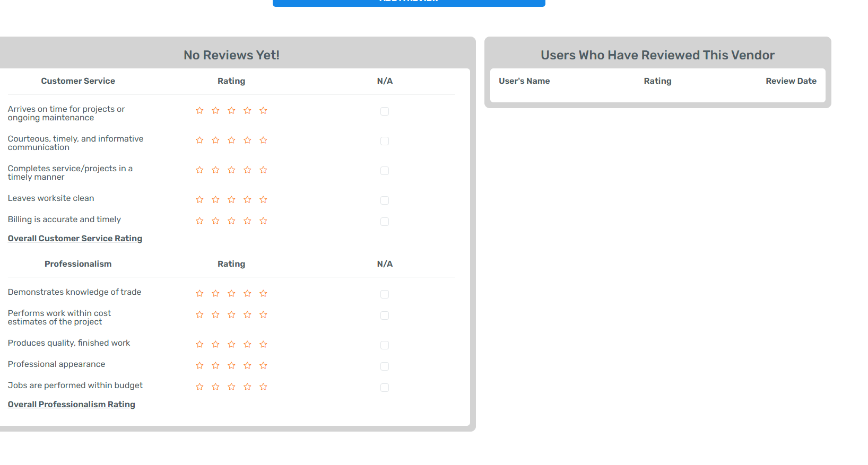Rate 'Demonstrates knowledge of trade' five stars

click(x=263, y=293)
